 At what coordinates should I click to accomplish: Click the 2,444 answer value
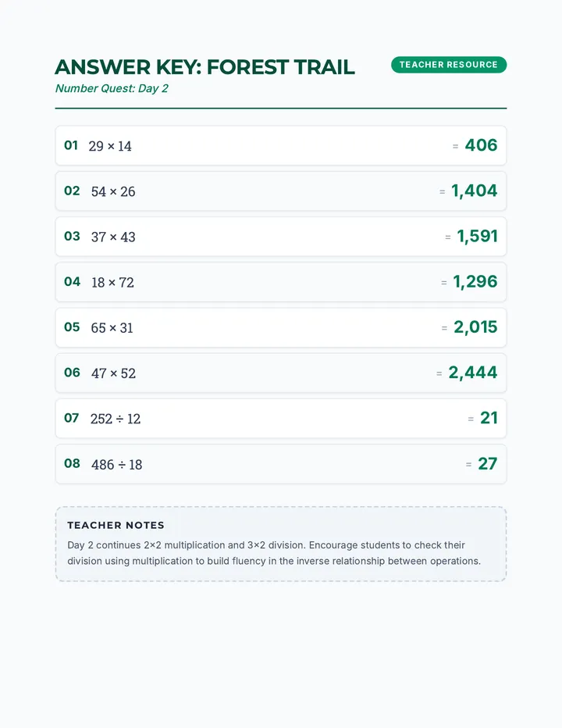[x=473, y=373]
